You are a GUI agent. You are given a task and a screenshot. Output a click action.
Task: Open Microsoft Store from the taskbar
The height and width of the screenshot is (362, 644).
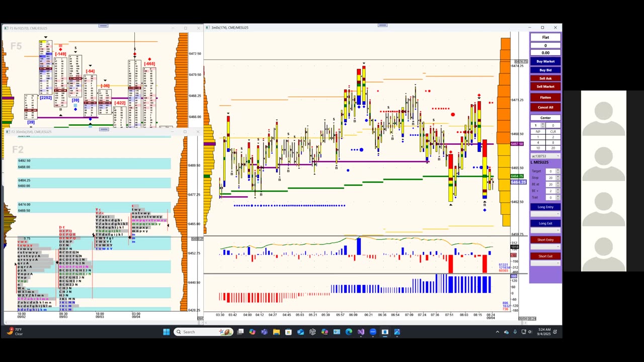coord(288,332)
